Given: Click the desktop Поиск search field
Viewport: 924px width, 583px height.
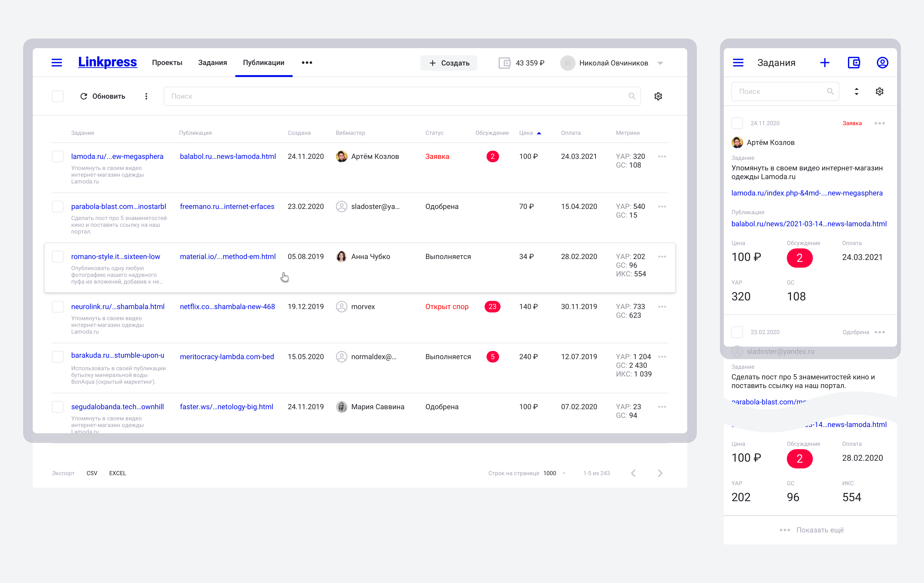Looking at the screenshot, I should pos(395,96).
